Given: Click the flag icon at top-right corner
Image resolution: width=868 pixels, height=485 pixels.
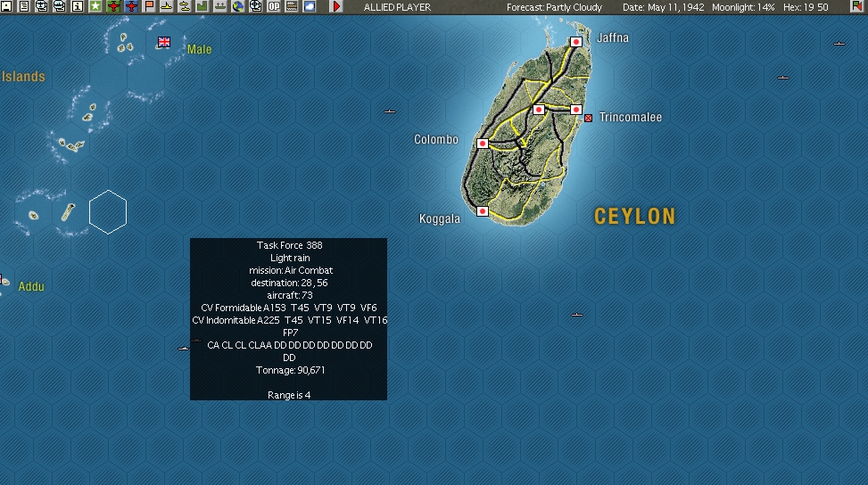Looking at the screenshot, I should (x=857, y=6).
